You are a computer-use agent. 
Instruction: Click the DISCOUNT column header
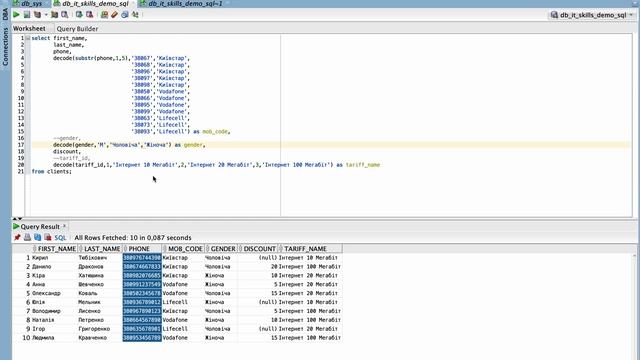pyautogui.click(x=258, y=249)
